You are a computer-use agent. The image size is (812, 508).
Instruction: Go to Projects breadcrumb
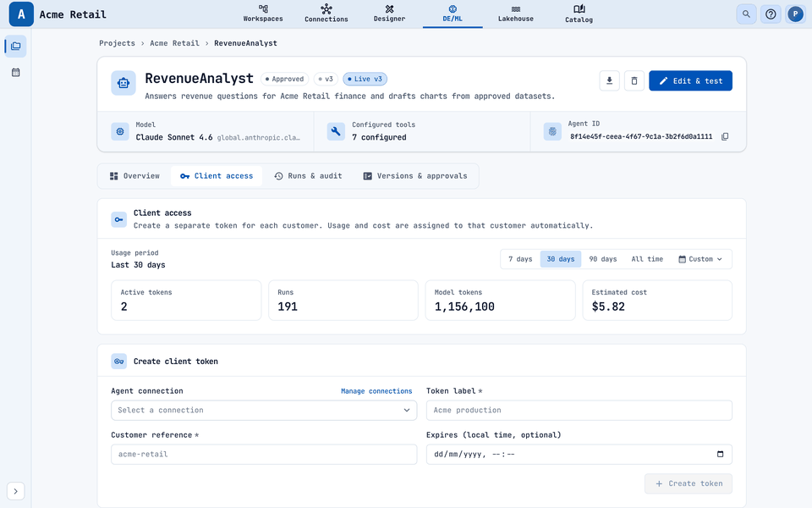117,43
